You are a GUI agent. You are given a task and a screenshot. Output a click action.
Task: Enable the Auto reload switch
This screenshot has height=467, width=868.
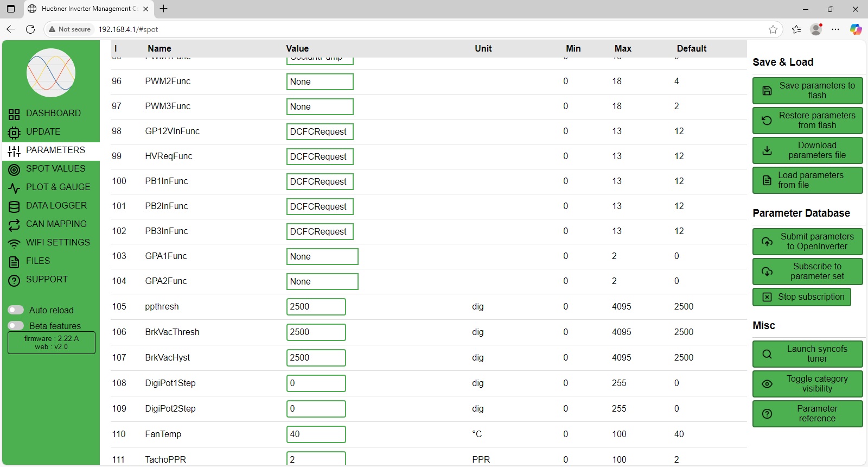point(16,310)
